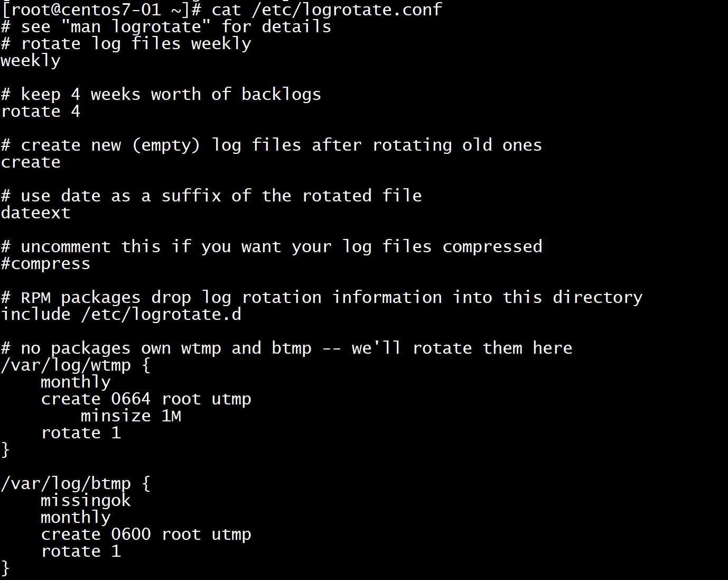Click 'keep 4 weeks worth of backlogs' comment
728x580 pixels.
click(x=161, y=95)
